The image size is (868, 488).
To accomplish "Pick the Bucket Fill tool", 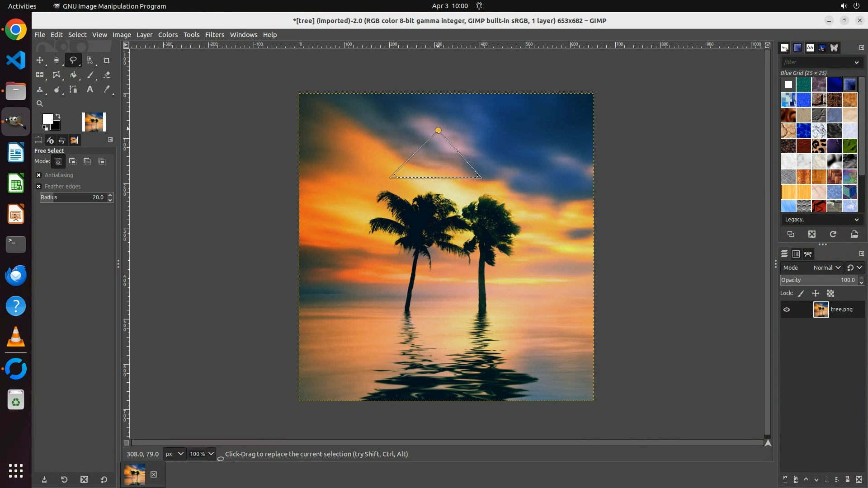I will point(73,75).
